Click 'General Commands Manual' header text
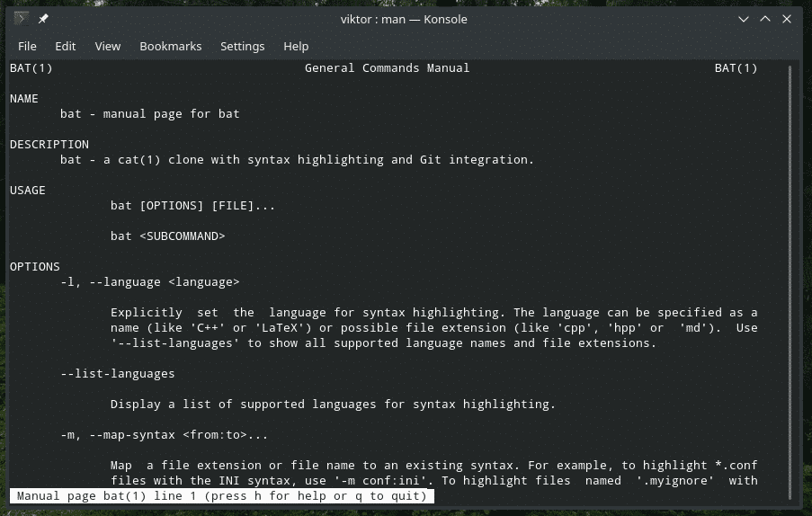Image resolution: width=812 pixels, height=516 pixels. coord(387,67)
